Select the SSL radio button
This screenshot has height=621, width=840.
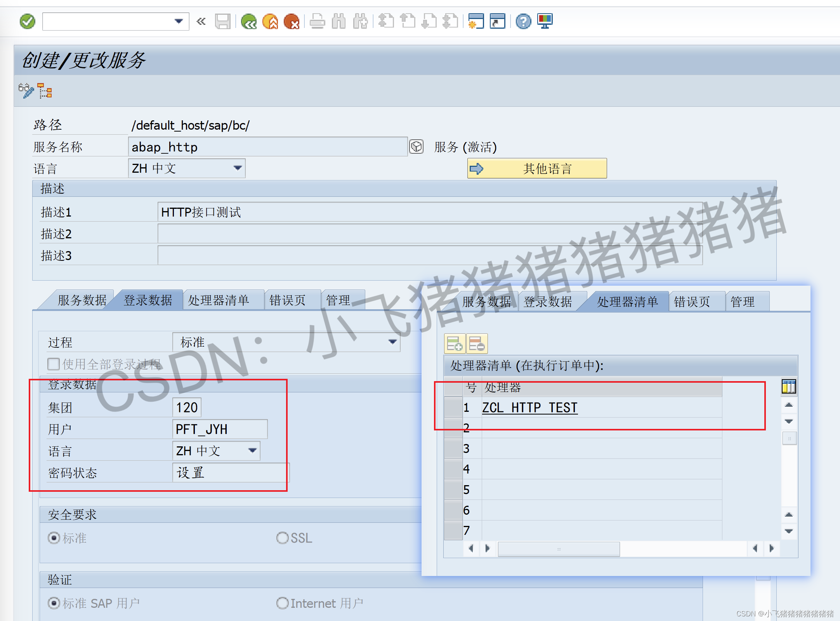pos(283,538)
